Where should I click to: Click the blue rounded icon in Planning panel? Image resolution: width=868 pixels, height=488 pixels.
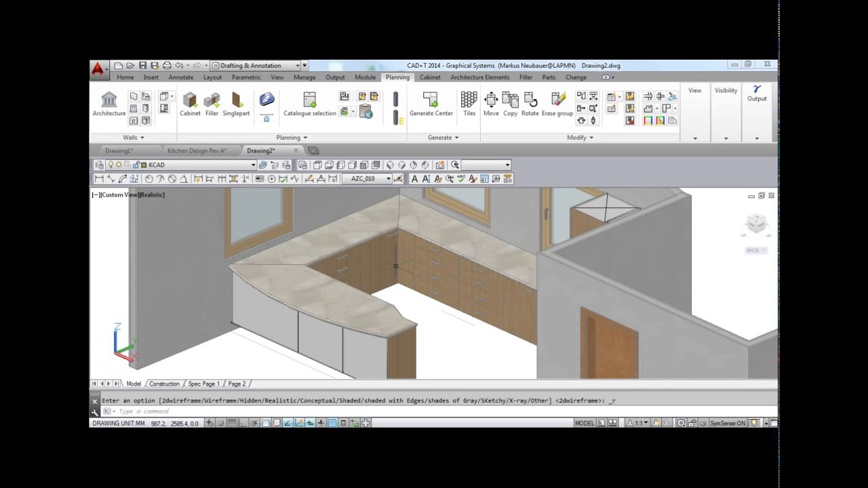point(267,99)
